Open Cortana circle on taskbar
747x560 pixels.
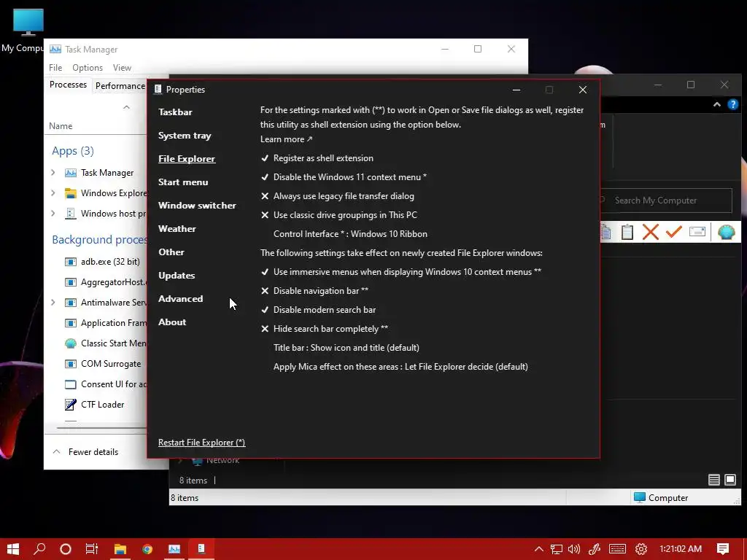(66, 549)
